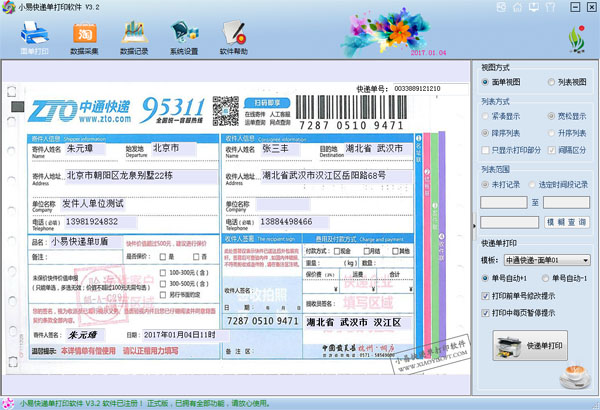Click the barcode number 7287 0510 9471 at top

(x=351, y=126)
